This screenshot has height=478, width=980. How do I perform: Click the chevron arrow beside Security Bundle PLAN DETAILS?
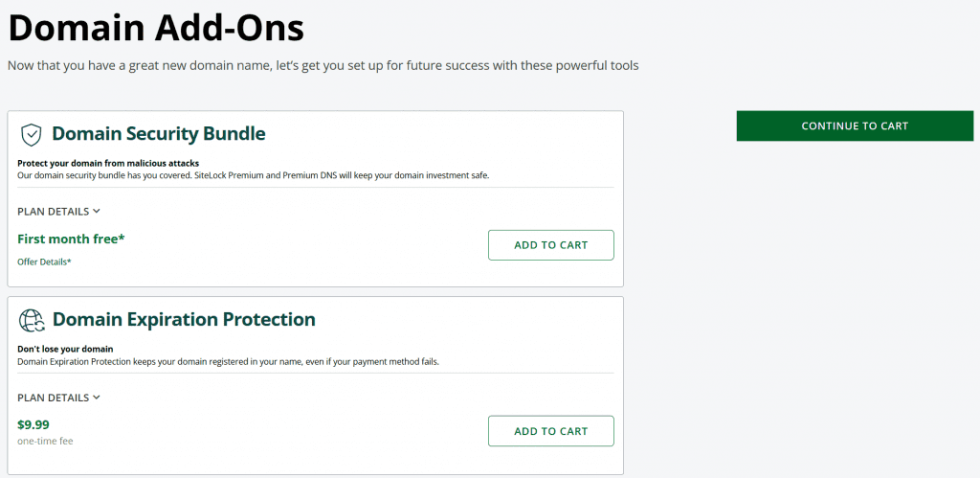point(97,211)
